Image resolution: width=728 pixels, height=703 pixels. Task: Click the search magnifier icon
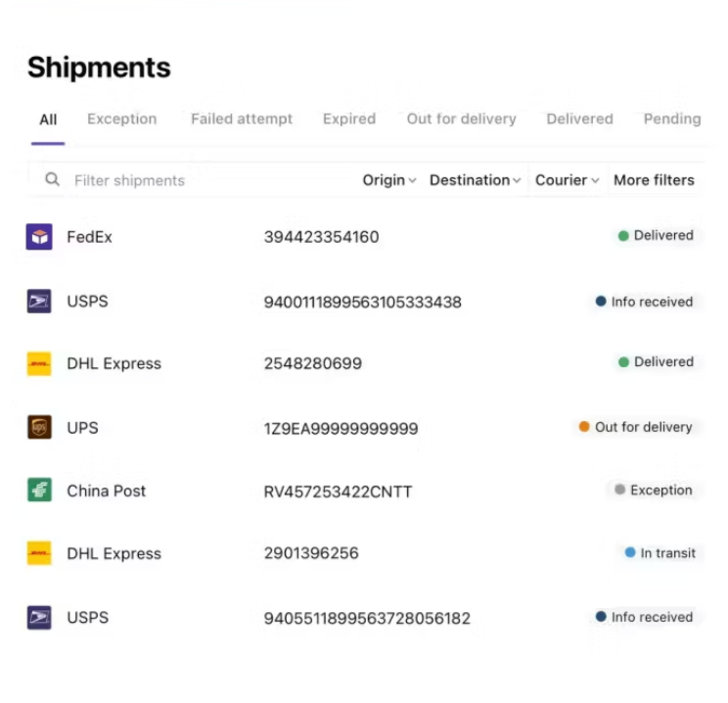click(x=52, y=179)
